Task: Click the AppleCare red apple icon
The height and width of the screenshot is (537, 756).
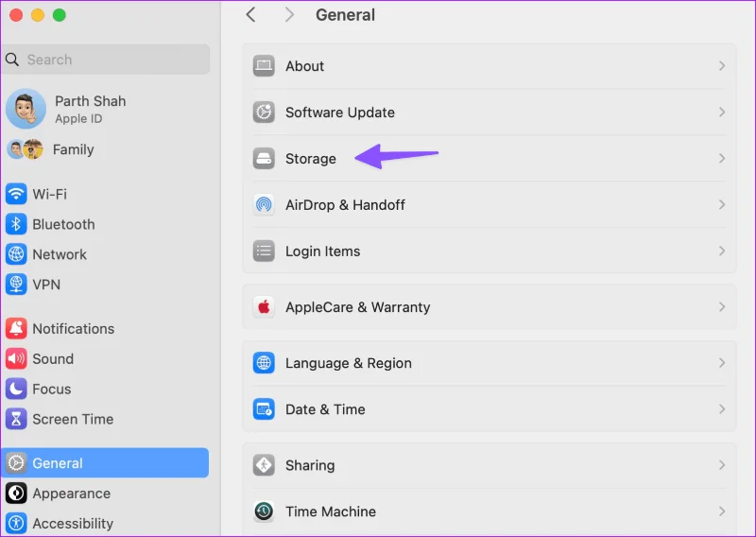Action: 264,307
